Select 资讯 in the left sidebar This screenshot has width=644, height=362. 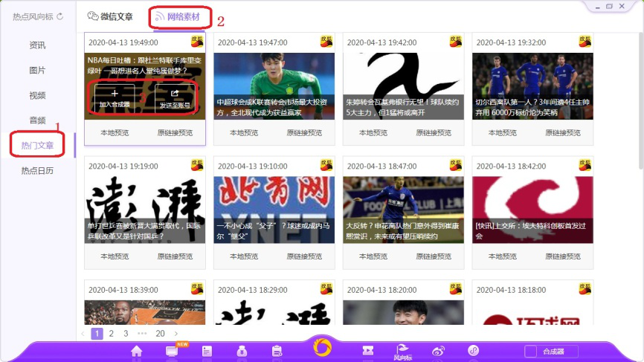[37, 45]
